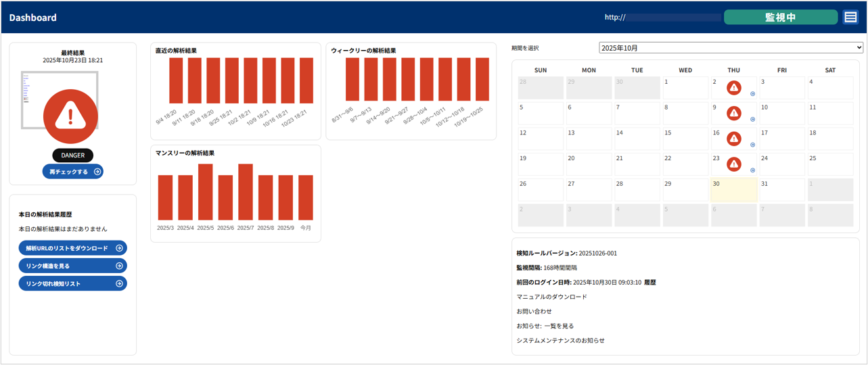Screen dimensions: 868x365
Task: Select October 30 in the calendar
Action: pyautogui.click(x=733, y=190)
